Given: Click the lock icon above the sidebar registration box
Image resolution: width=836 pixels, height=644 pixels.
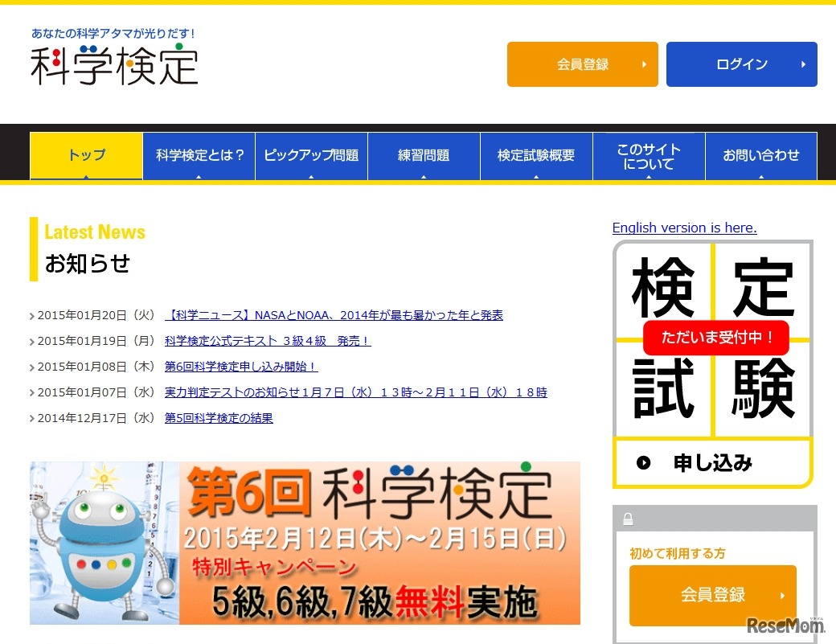Looking at the screenshot, I should 628,519.
